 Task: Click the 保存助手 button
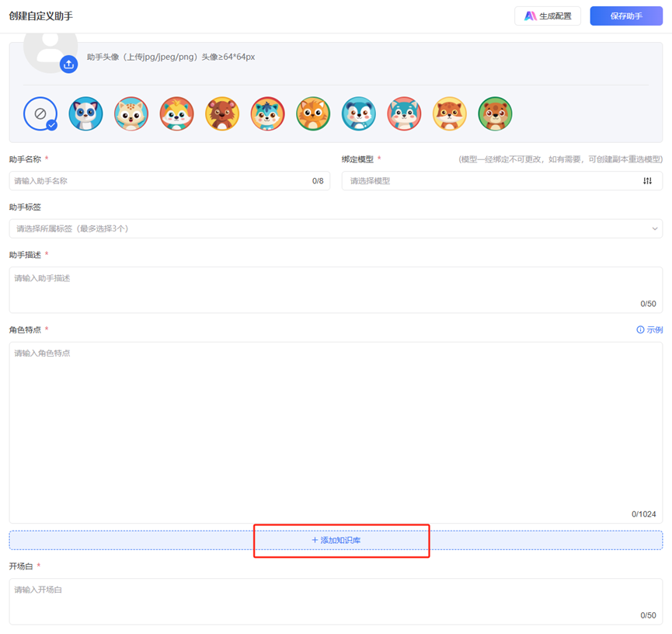click(x=626, y=16)
